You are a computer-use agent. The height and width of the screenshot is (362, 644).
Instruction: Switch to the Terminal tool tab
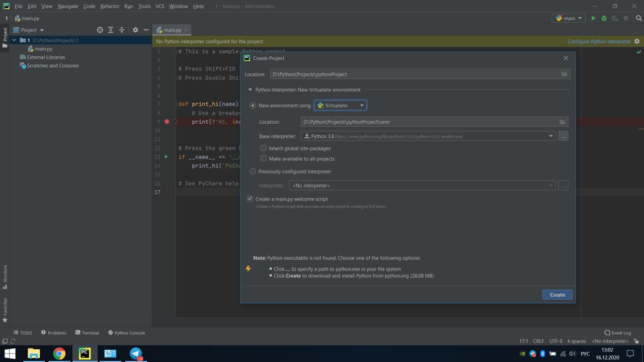(x=87, y=333)
